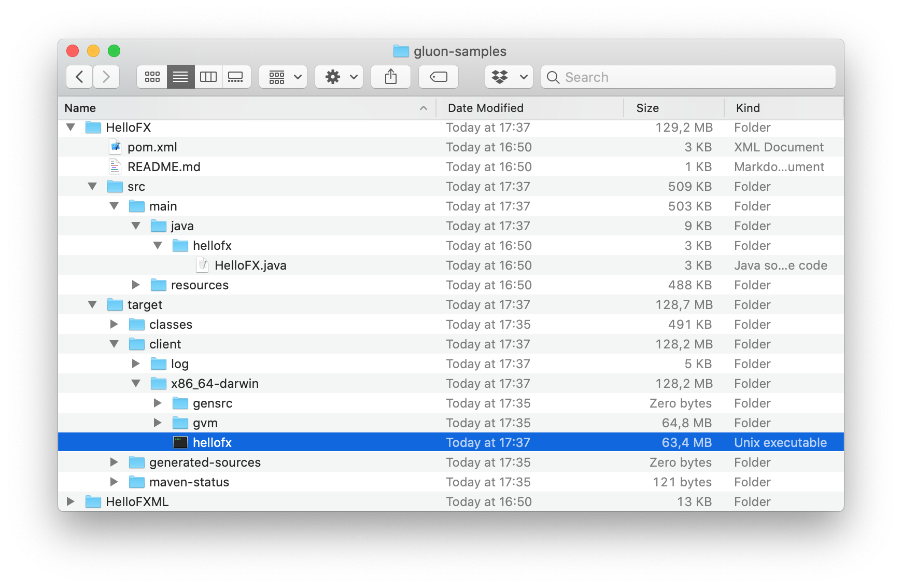This screenshot has width=902, height=588.
Task: Select the pom.xml file name
Action: tap(152, 147)
